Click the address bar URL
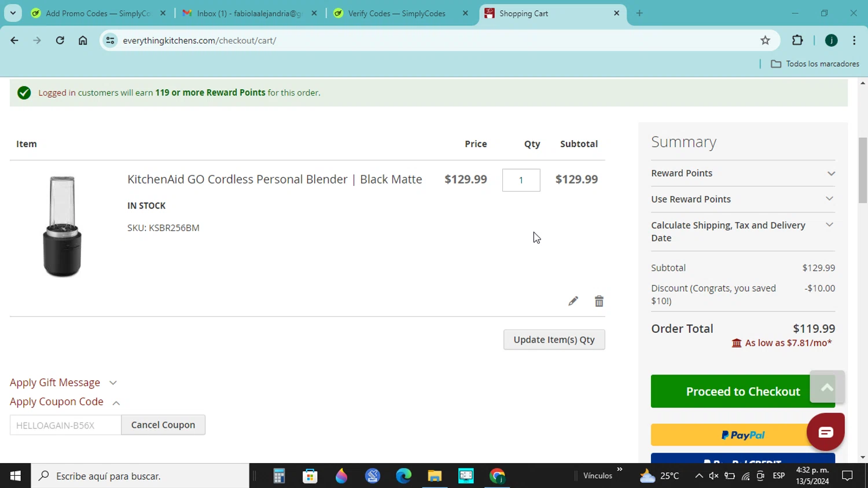This screenshot has width=868, height=488. pyautogui.click(x=199, y=41)
